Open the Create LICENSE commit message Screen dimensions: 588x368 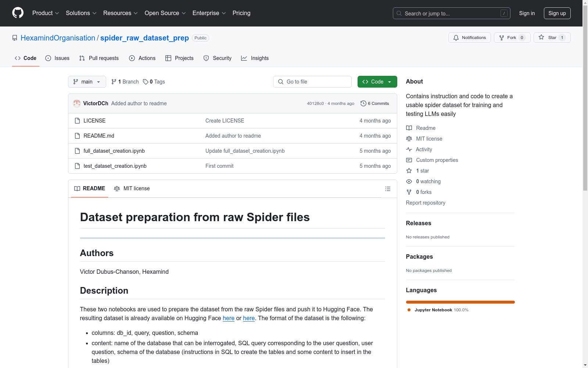tap(225, 121)
